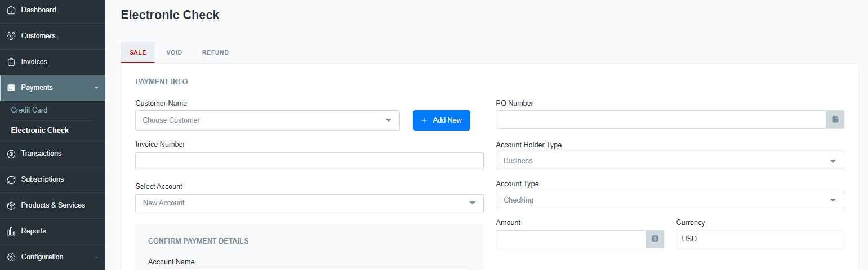Click the PO Number input field
868x270 pixels.
point(661,119)
